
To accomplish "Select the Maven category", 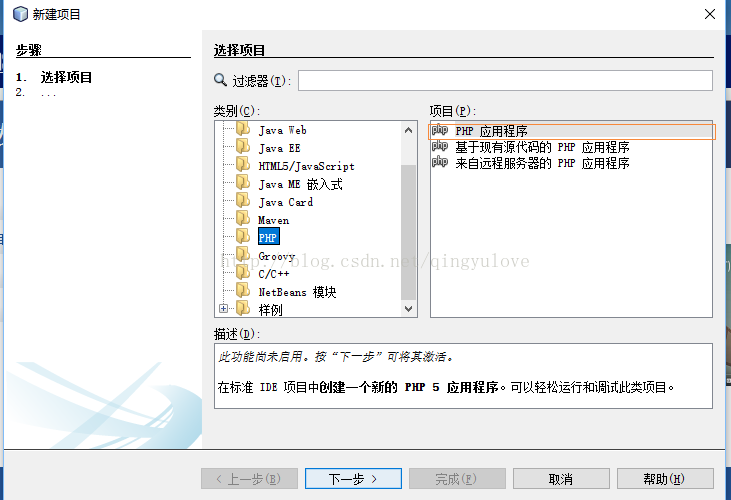I will pos(274,220).
